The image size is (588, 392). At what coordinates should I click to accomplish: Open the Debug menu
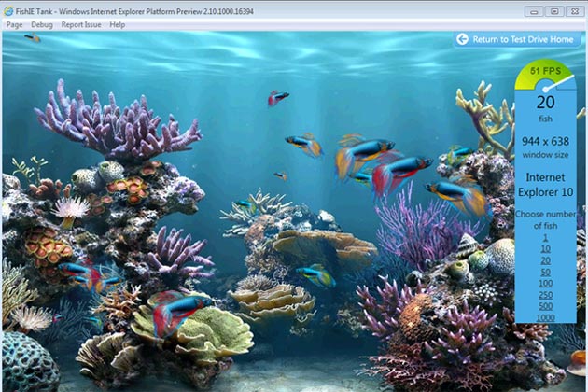click(42, 25)
